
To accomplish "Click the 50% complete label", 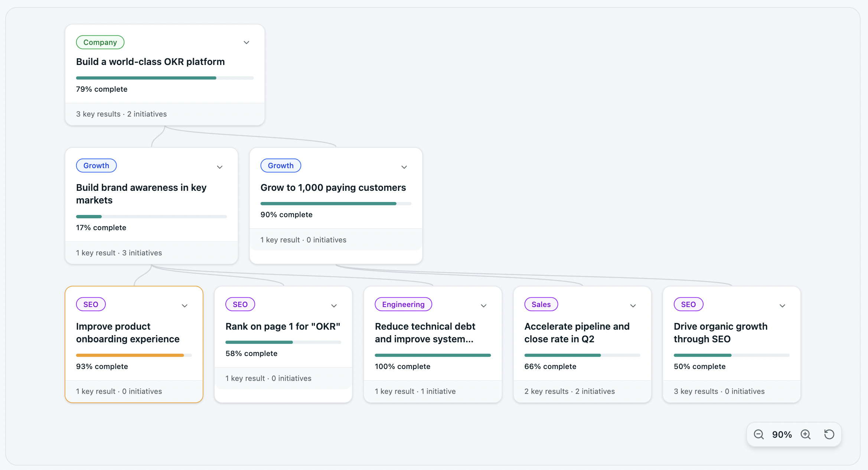I will click(700, 366).
